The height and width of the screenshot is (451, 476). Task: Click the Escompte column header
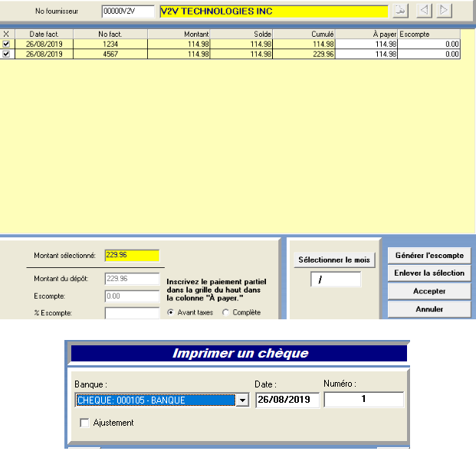[x=429, y=34]
